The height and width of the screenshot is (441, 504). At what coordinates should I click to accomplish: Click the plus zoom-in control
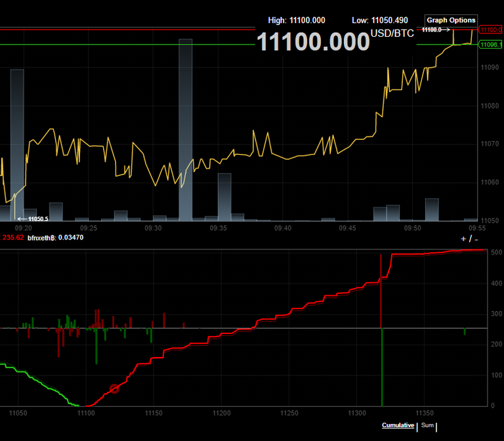tap(463, 238)
